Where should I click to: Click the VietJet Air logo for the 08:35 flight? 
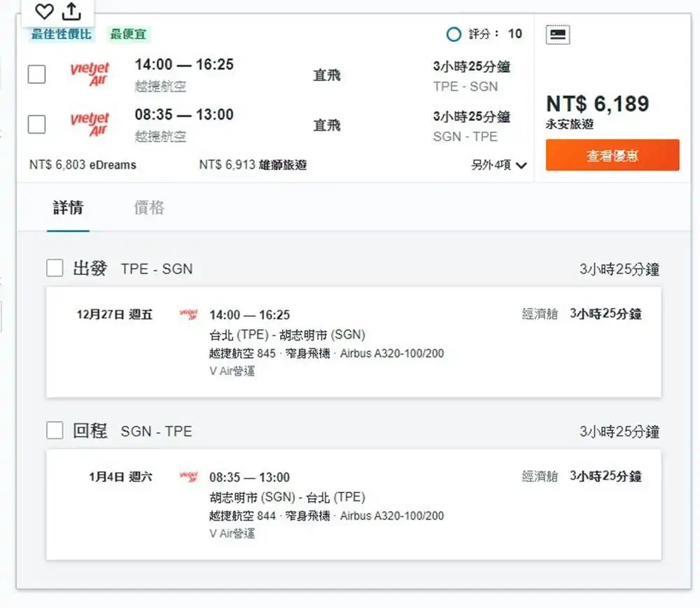[90, 125]
